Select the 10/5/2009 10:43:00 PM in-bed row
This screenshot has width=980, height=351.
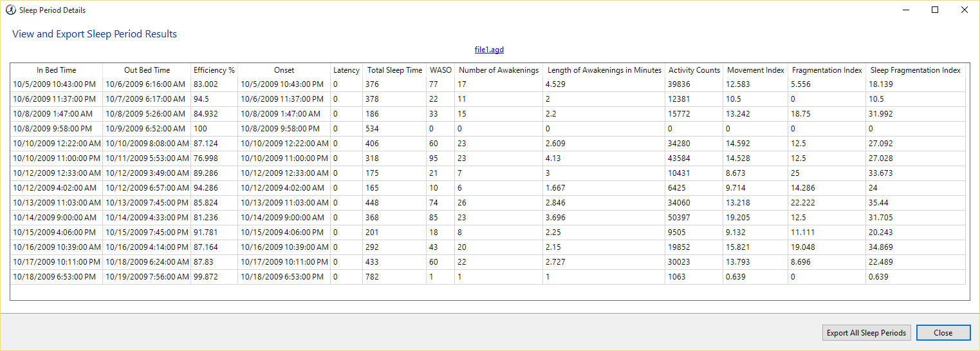pos(55,84)
